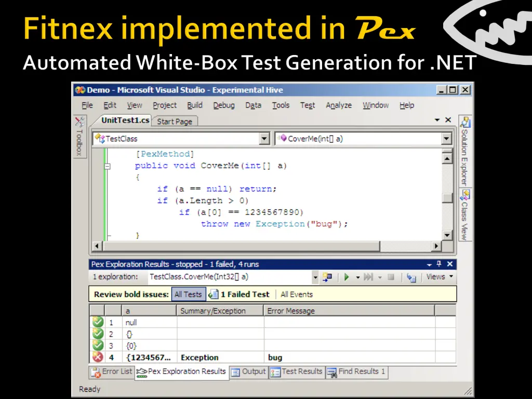Open the Data menu
The image size is (532, 399).
253,105
